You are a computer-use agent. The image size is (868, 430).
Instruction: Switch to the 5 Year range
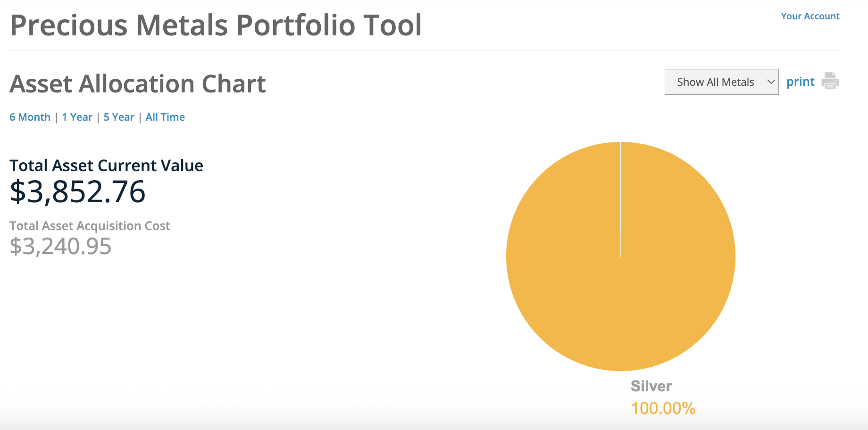(119, 117)
